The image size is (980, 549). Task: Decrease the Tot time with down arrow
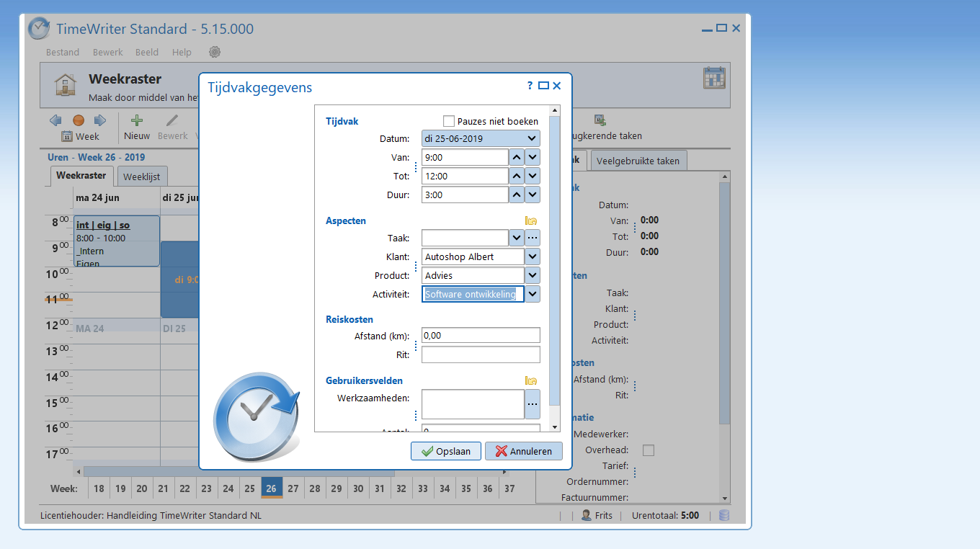tap(533, 176)
